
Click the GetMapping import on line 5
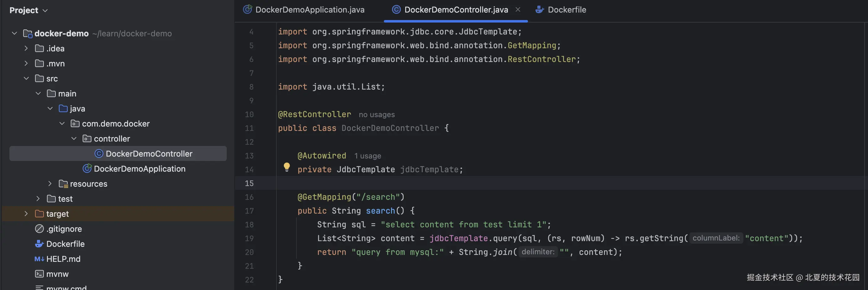(532, 45)
